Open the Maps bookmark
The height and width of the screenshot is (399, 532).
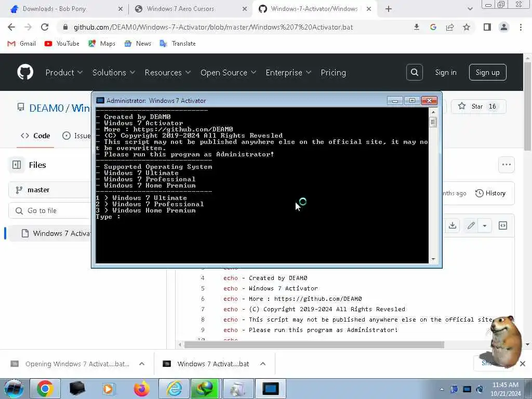(102, 44)
